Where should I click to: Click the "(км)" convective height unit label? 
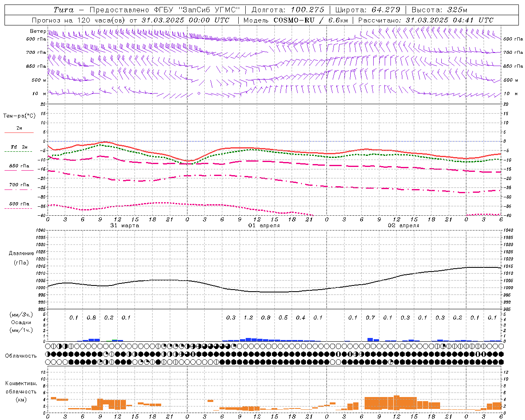21,399
